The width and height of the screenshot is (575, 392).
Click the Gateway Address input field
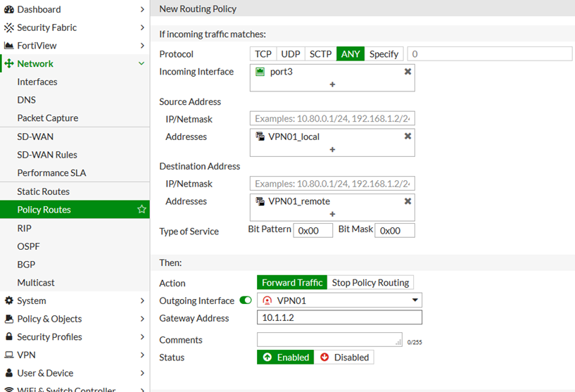tap(339, 318)
